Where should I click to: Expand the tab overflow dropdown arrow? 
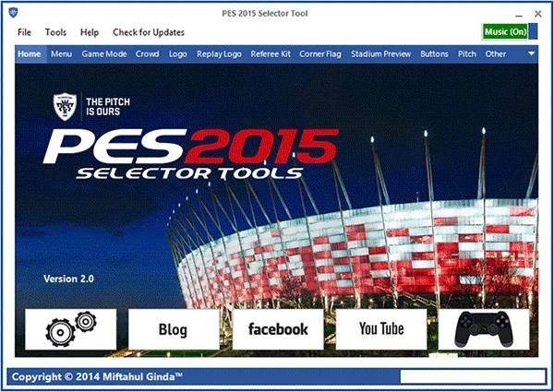531,53
